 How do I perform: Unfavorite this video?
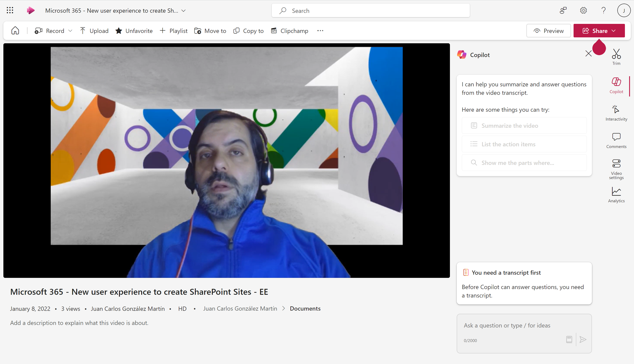[134, 30]
